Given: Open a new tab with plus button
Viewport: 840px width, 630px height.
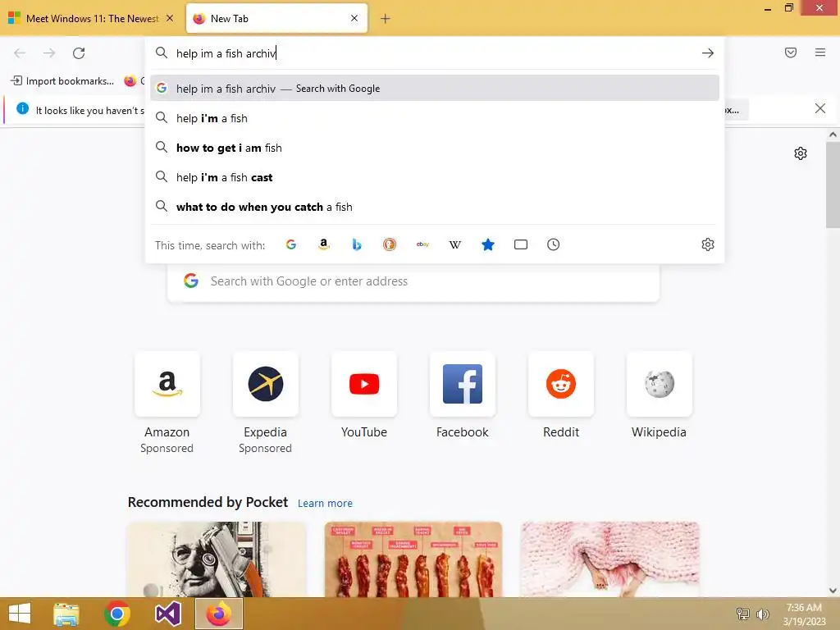Looking at the screenshot, I should (x=386, y=19).
